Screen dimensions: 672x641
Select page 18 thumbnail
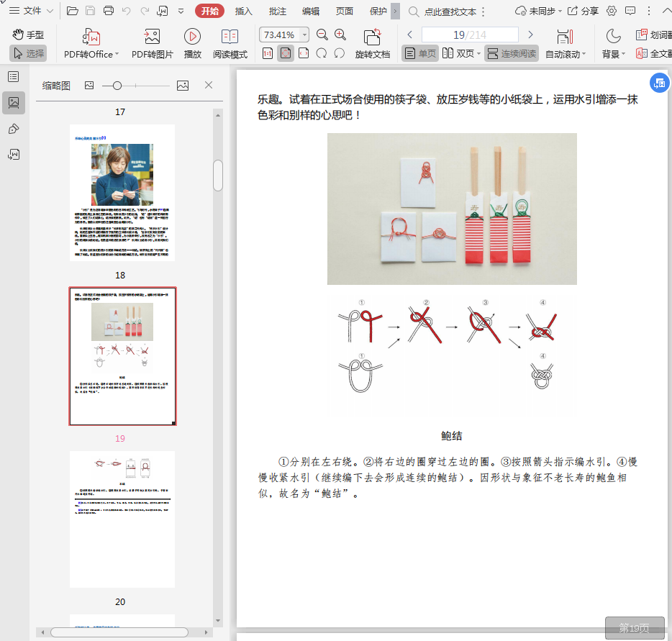click(122, 193)
